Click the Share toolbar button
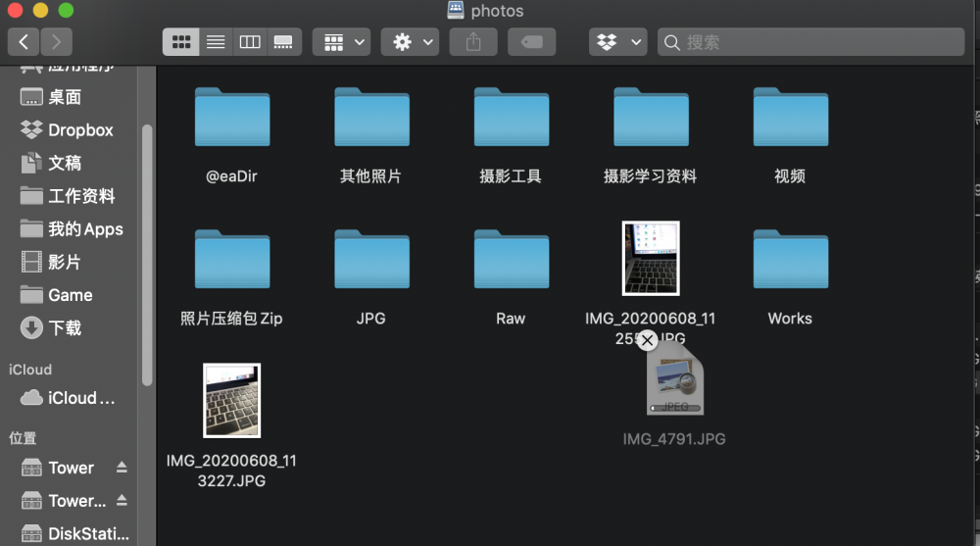 [x=473, y=42]
